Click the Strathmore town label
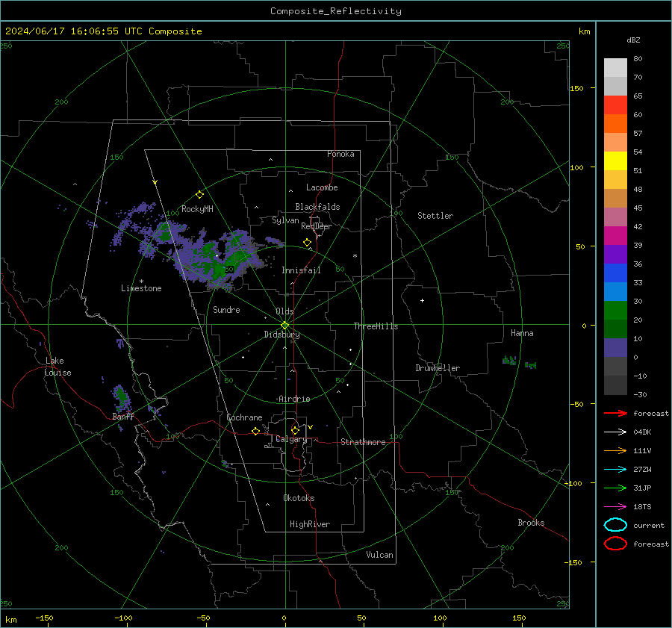 [363, 442]
